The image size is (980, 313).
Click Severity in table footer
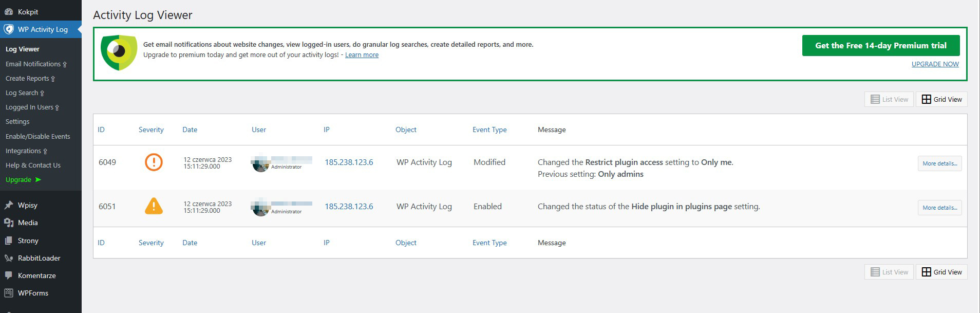point(151,243)
